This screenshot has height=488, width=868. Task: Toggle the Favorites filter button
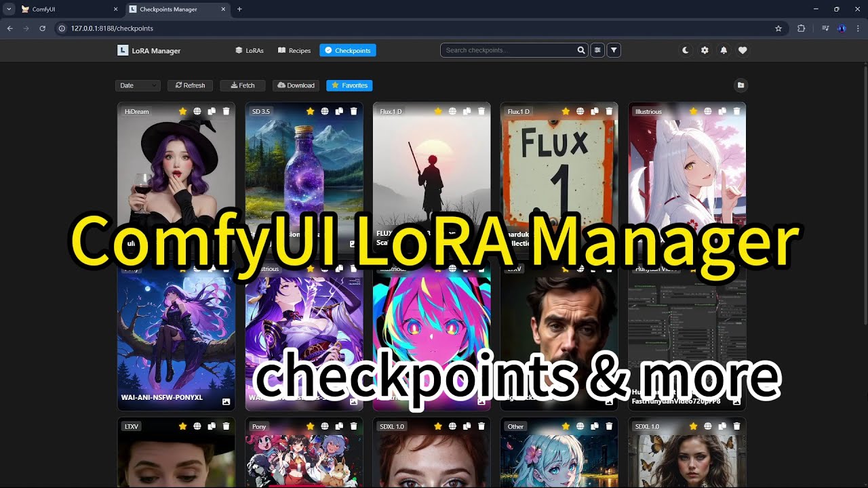349,85
